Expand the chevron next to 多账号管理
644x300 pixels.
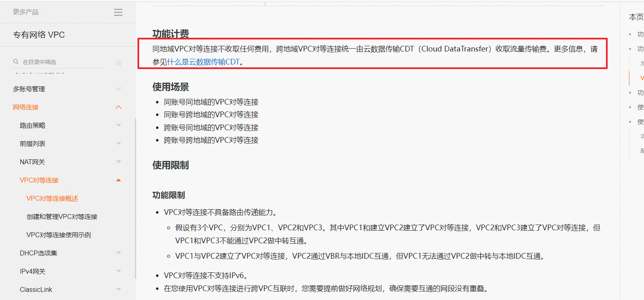click(x=118, y=89)
